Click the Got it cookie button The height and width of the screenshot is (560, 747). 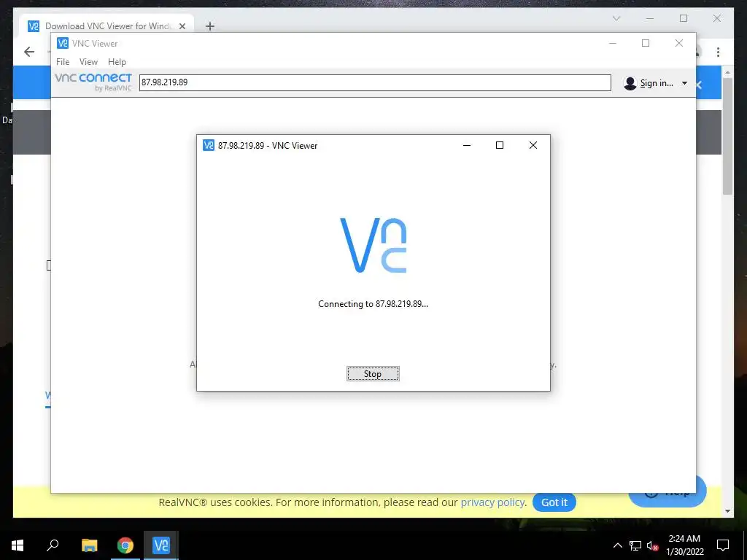point(554,502)
